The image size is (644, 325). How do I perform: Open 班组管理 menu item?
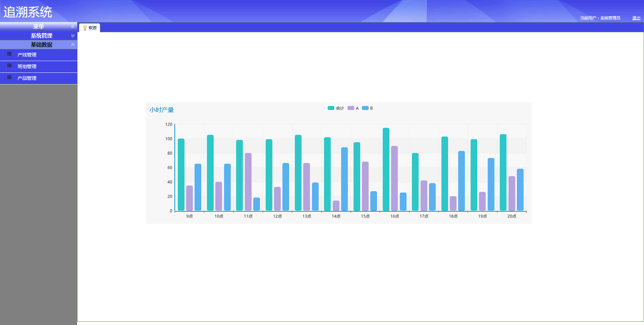39,67
